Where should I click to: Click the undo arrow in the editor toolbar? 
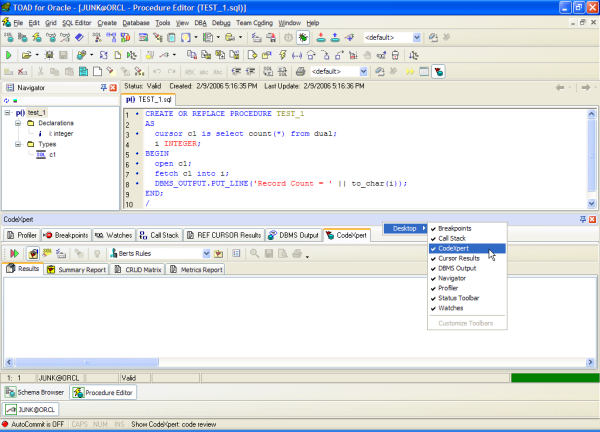coord(157,72)
